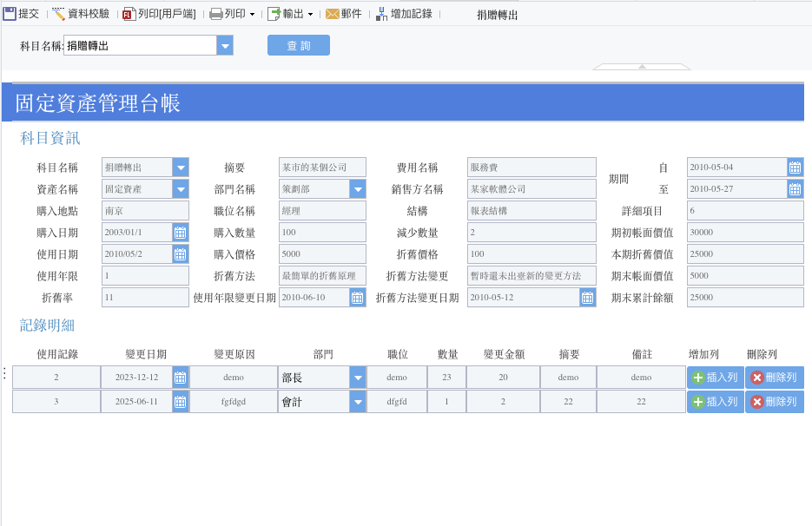Open the 使用年限變更日期 calendar picker
812x526 pixels.
click(x=357, y=298)
